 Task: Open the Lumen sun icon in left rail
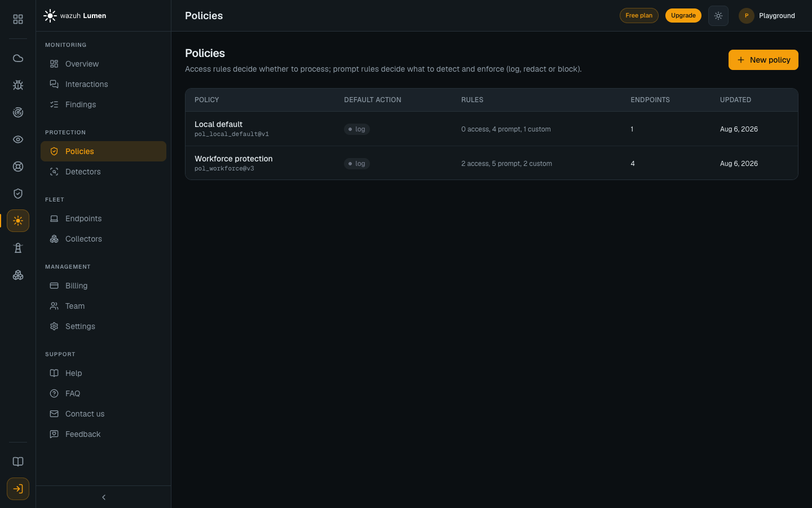coord(18,221)
